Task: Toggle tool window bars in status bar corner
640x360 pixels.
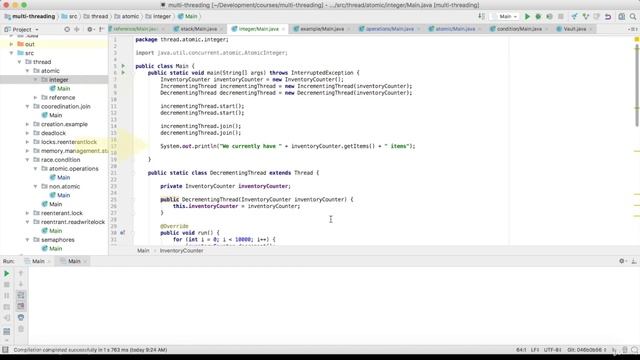Action: tap(5, 350)
